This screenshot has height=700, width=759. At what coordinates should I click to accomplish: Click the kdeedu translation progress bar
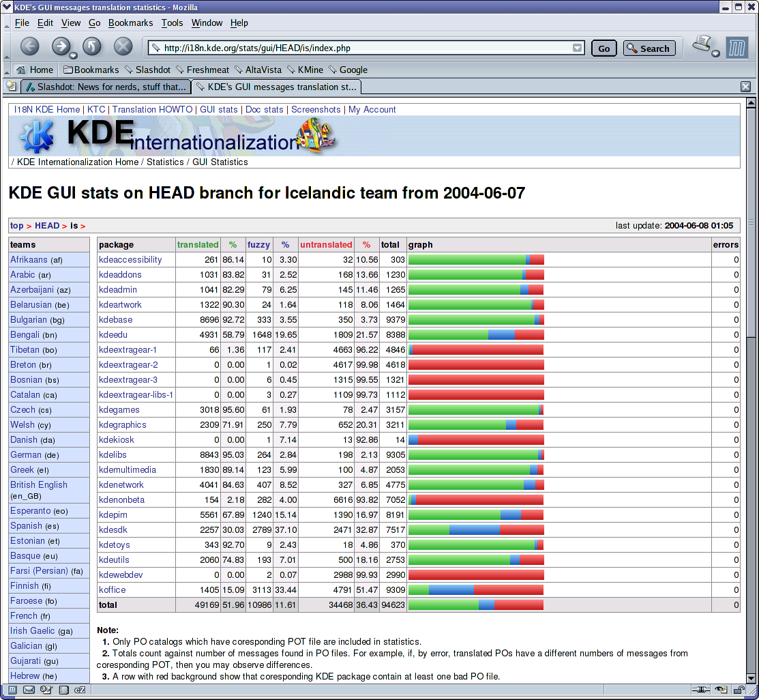(x=475, y=334)
